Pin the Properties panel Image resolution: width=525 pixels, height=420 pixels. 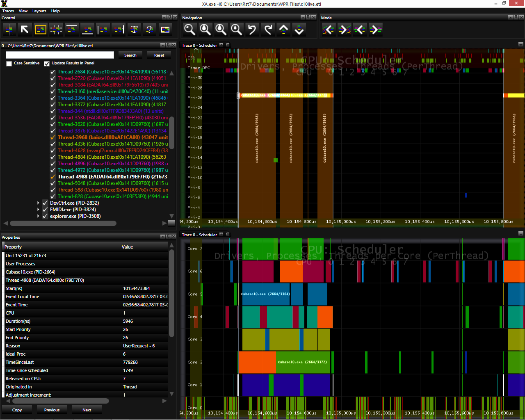tap(168, 237)
